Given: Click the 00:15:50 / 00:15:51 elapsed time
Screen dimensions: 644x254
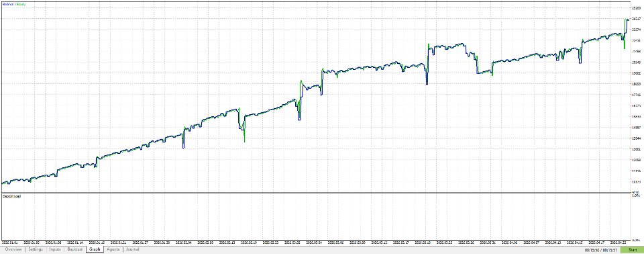Looking at the screenshot, I should (x=601, y=250).
